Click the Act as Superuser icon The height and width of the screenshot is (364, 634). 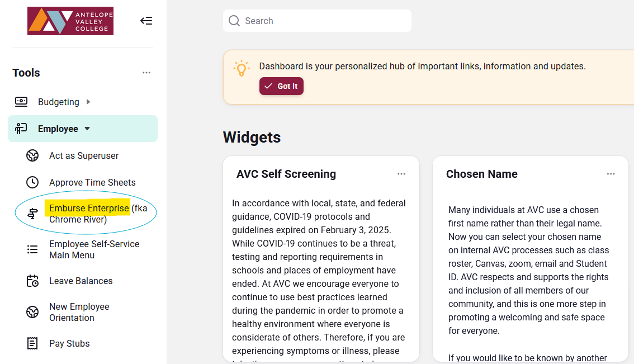click(33, 155)
